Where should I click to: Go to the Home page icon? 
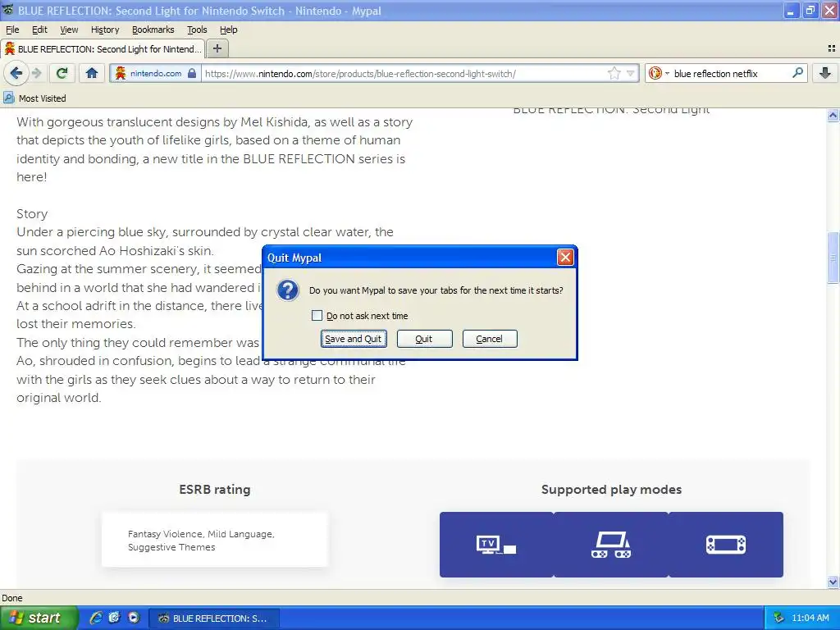(92, 73)
